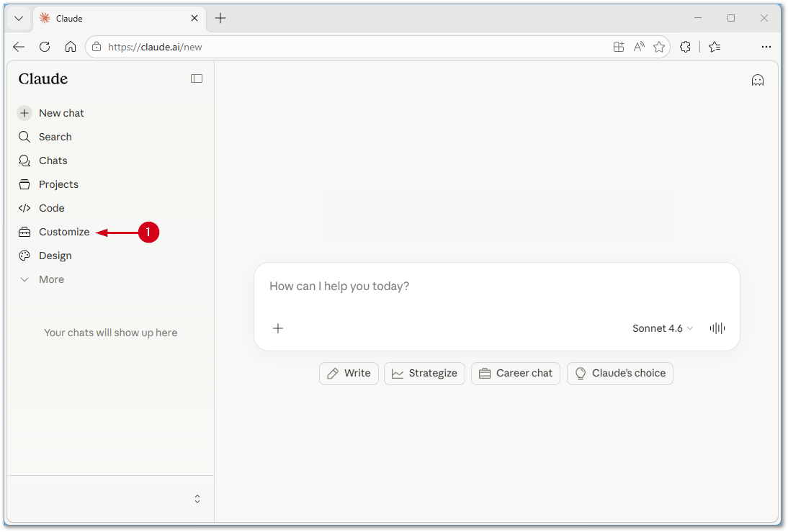
Task: Click the Chats bubble icon
Action: 24,161
